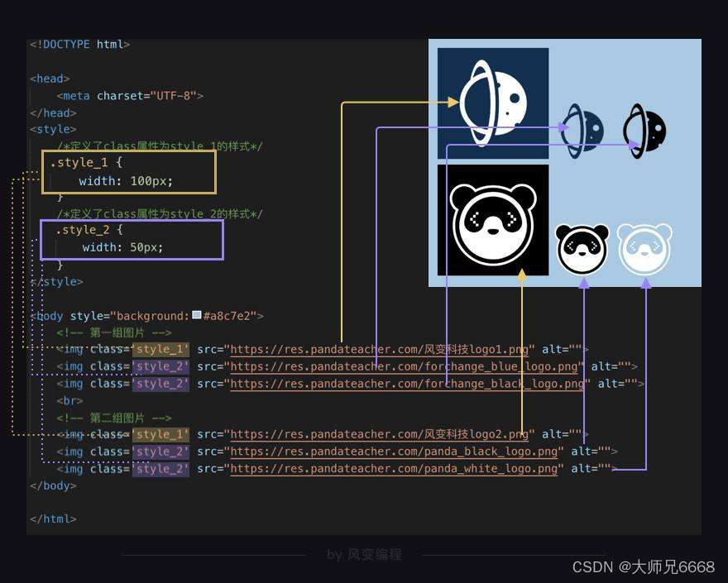This screenshot has width=728, height=583.
Task: Click the .style_2 selector text
Action: pos(83,230)
